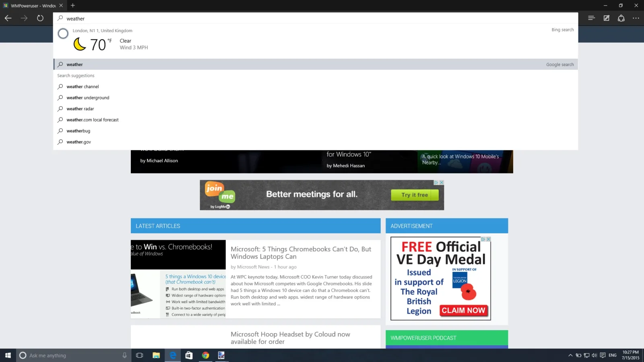Choose 'weatherbug' suggestion
This screenshot has width=644, height=362.
[x=316, y=131]
